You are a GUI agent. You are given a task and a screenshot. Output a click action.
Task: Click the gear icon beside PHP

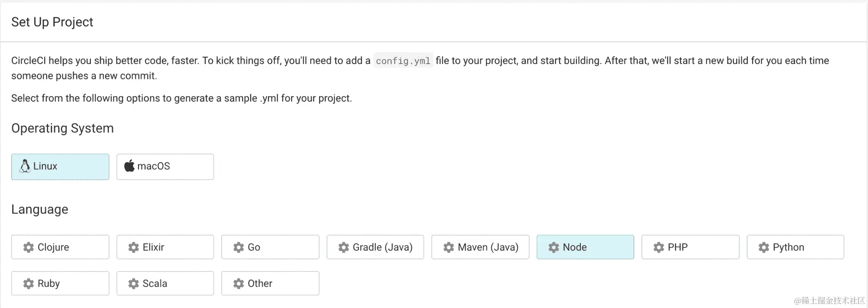(659, 247)
